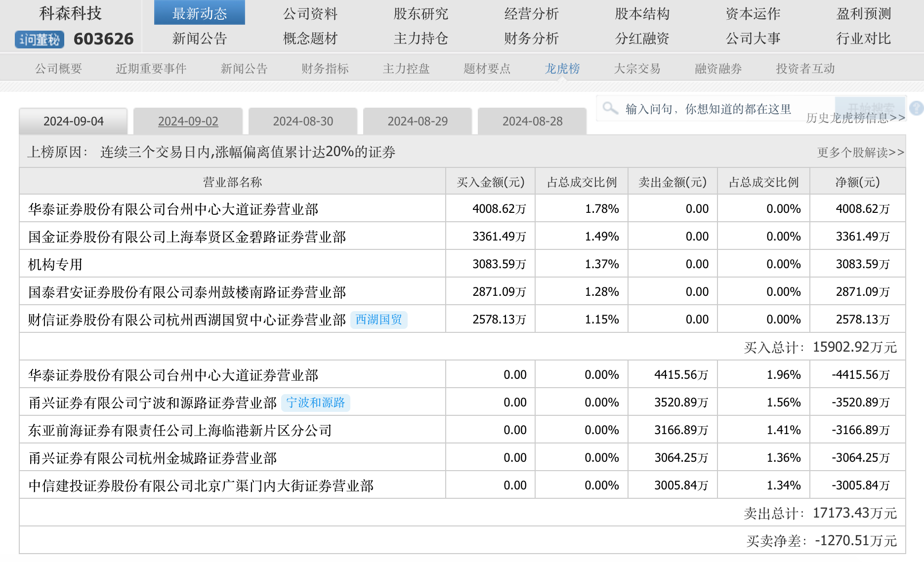Open the 主力持仓 menu item
Screen dimensions: 924x562
click(421, 39)
